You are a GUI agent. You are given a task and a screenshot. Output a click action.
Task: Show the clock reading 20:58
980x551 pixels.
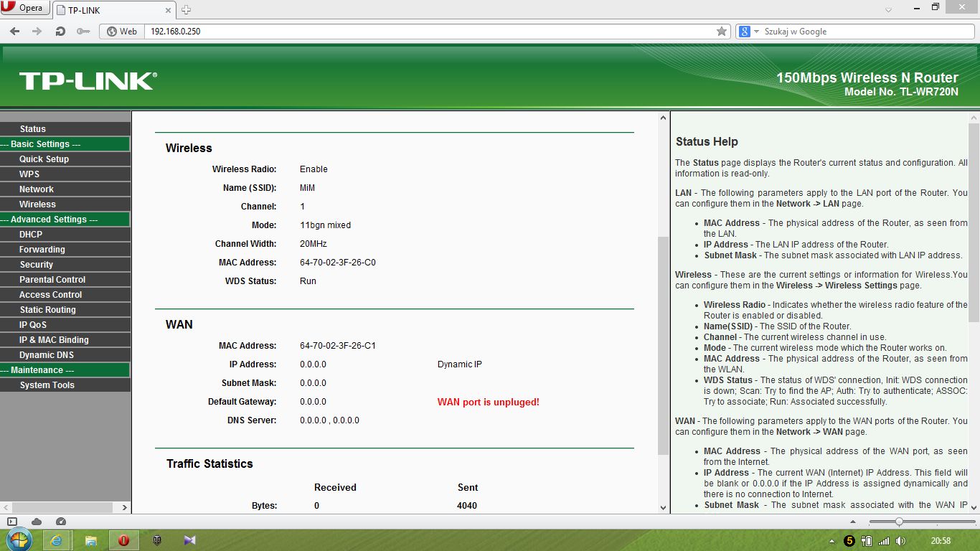pyautogui.click(x=941, y=541)
